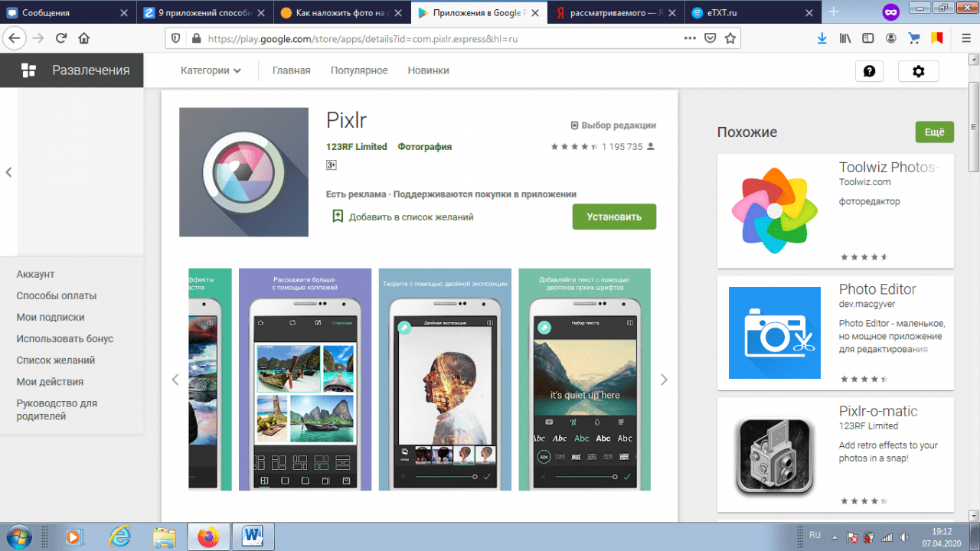
Task: Open Мои подписки in the sidebar
Action: (x=51, y=317)
